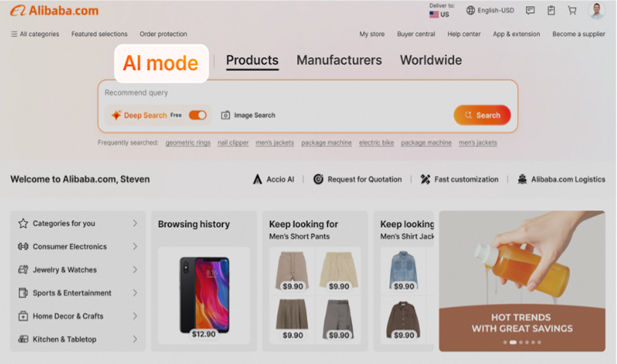Toggle the Deep Search switch
This screenshot has width=617, height=364.
tap(198, 115)
